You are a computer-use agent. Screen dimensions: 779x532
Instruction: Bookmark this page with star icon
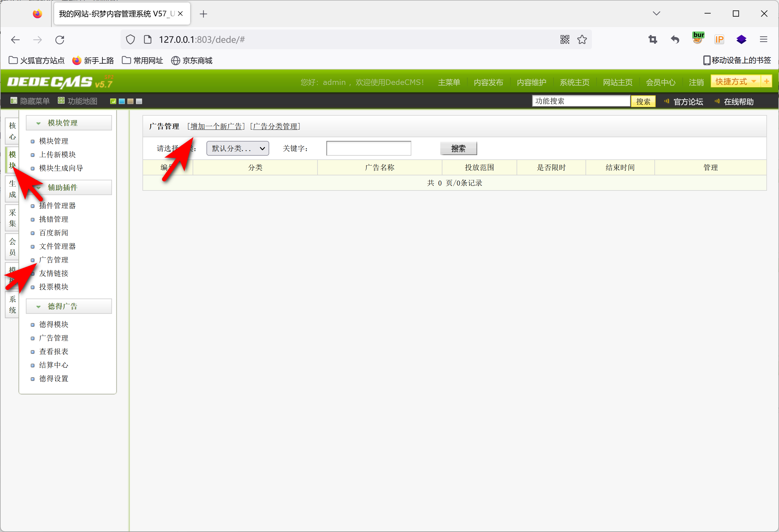tap(582, 40)
